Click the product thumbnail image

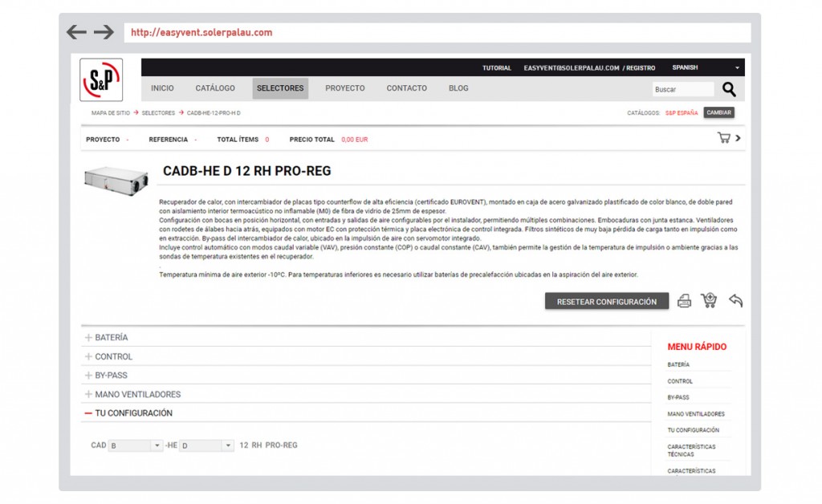[x=116, y=181]
